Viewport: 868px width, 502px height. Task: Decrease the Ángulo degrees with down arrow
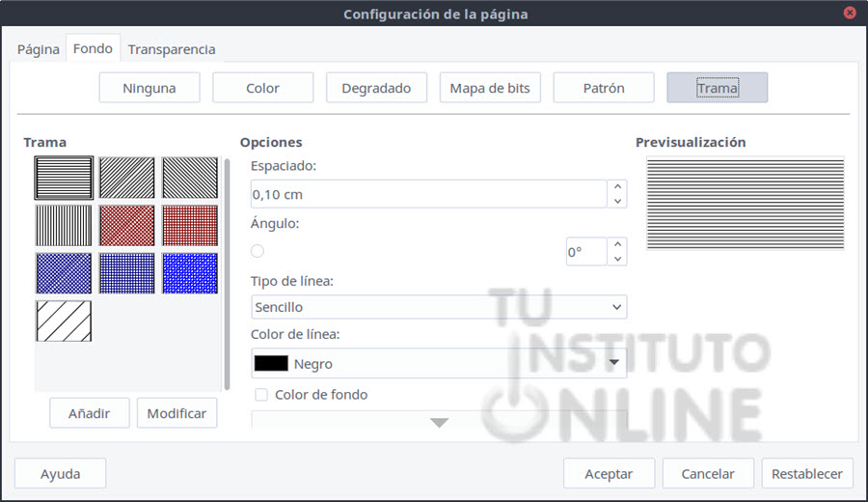click(617, 259)
